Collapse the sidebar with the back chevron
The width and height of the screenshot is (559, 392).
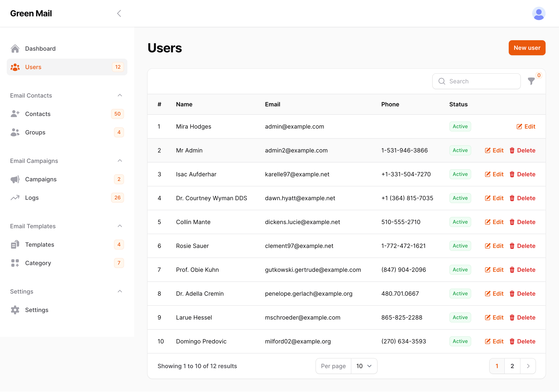[x=119, y=13]
